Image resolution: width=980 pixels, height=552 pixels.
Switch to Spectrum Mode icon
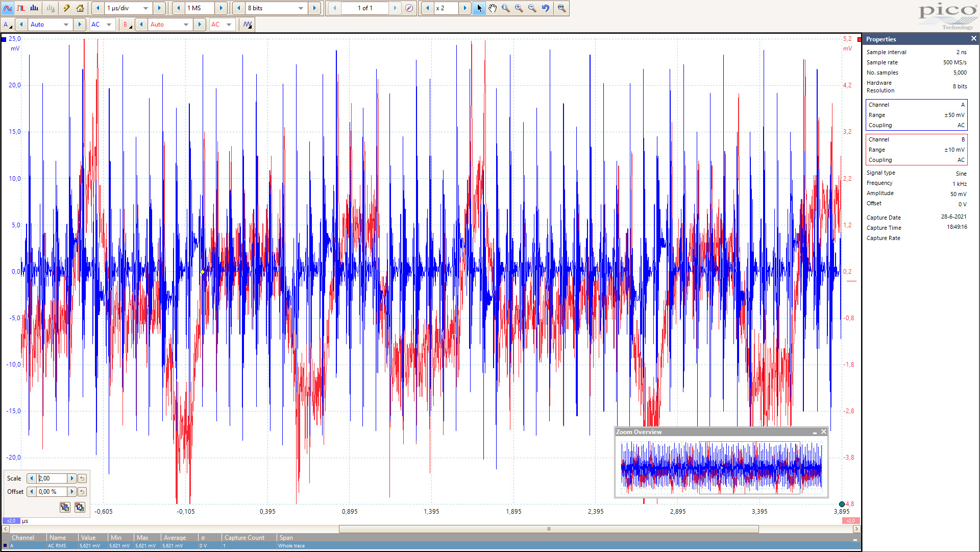click(34, 8)
